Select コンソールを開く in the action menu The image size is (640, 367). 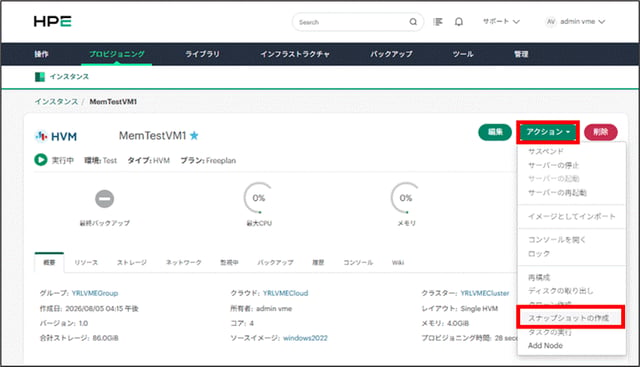click(x=557, y=240)
